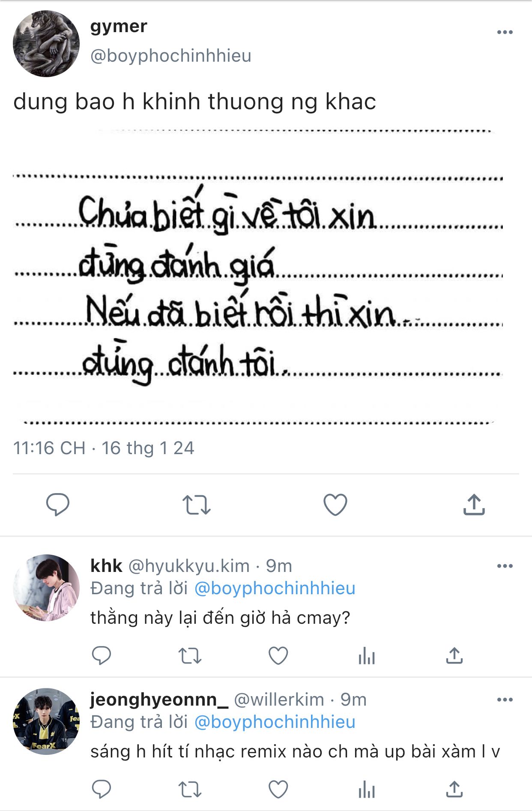Retweet khk's reply
The width and height of the screenshot is (532, 811).
point(190,655)
